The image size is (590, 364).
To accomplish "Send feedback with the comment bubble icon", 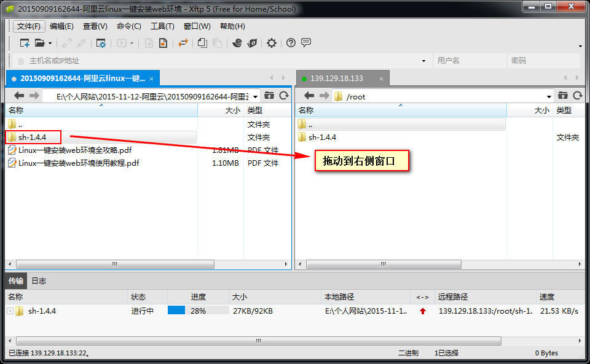I will (x=306, y=43).
